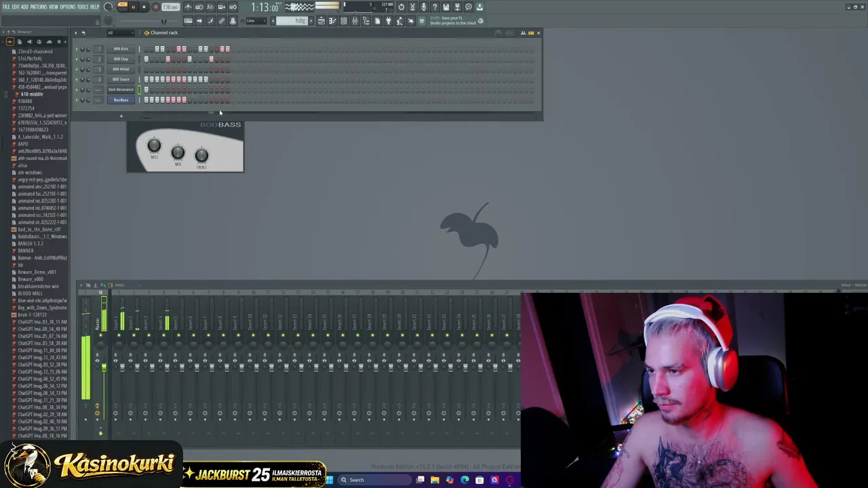The height and width of the screenshot is (488, 868).
Task: Click the BASS knob on BooBass plugin
Action: click(x=154, y=145)
